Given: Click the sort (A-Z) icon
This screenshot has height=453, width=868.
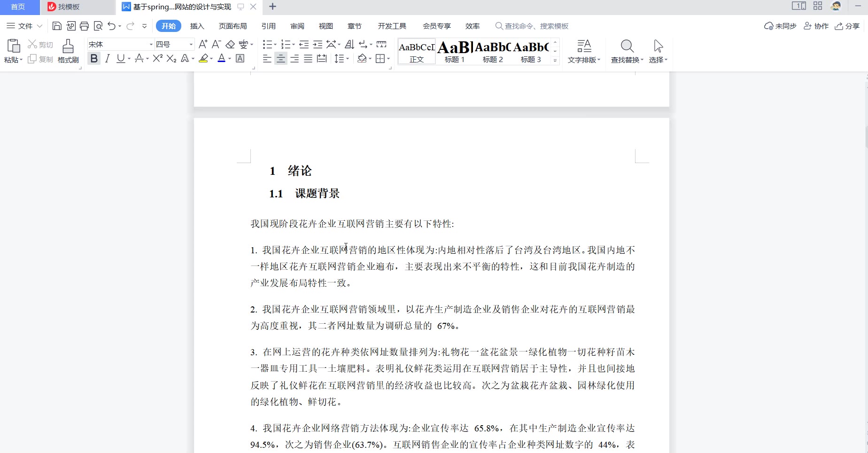Looking at the screenshot, I should (x=349, y=44).
